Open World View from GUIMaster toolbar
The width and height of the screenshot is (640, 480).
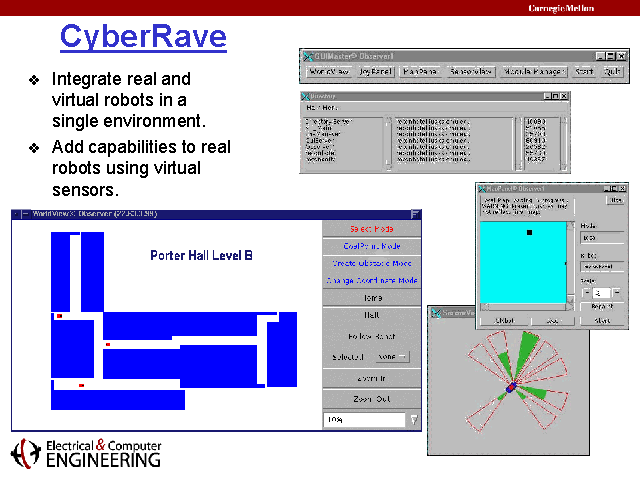click(x=328, y=72)
